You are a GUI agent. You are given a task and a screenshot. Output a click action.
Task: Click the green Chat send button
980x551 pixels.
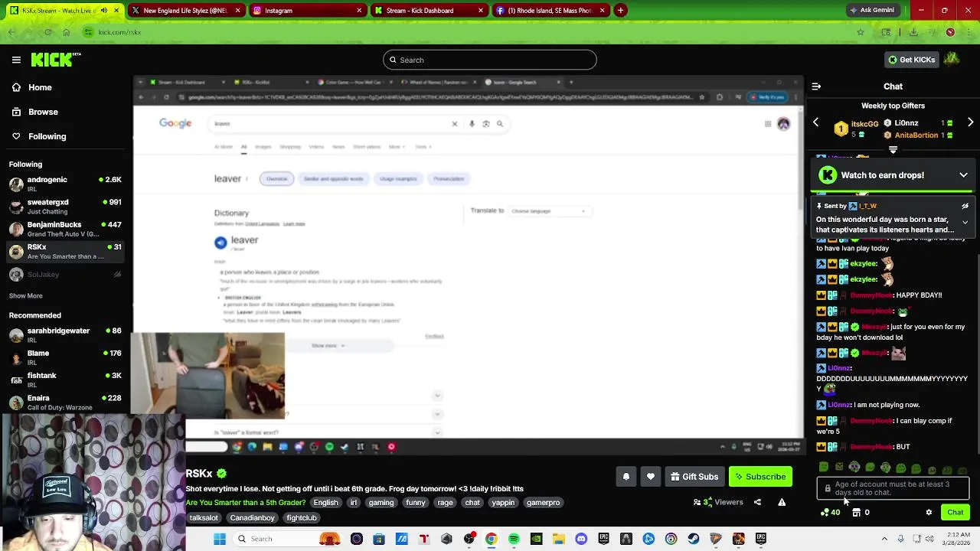click(955, 513)
